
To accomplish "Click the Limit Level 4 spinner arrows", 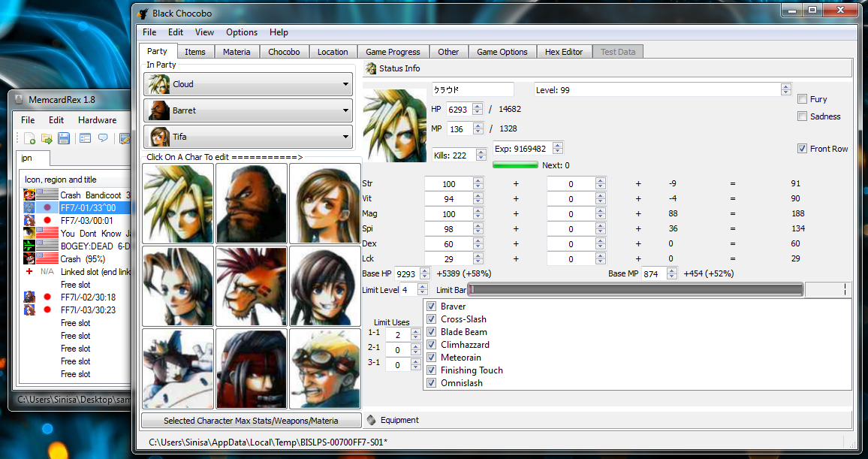I will (x=423, y=289).
